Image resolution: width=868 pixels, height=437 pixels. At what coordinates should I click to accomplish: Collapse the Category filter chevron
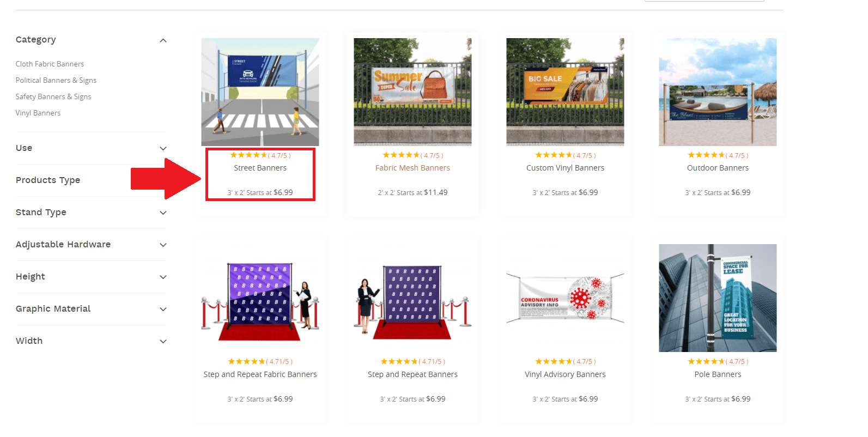(163, 40)
